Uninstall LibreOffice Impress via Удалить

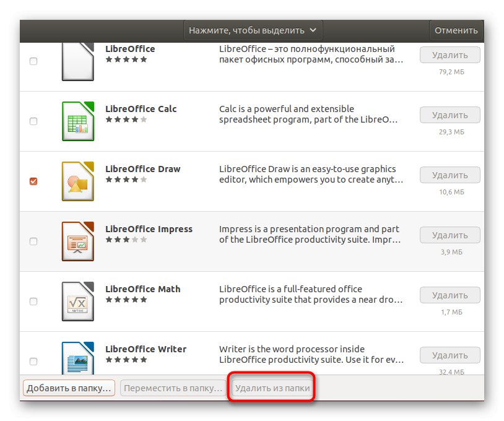pos(450,235)
